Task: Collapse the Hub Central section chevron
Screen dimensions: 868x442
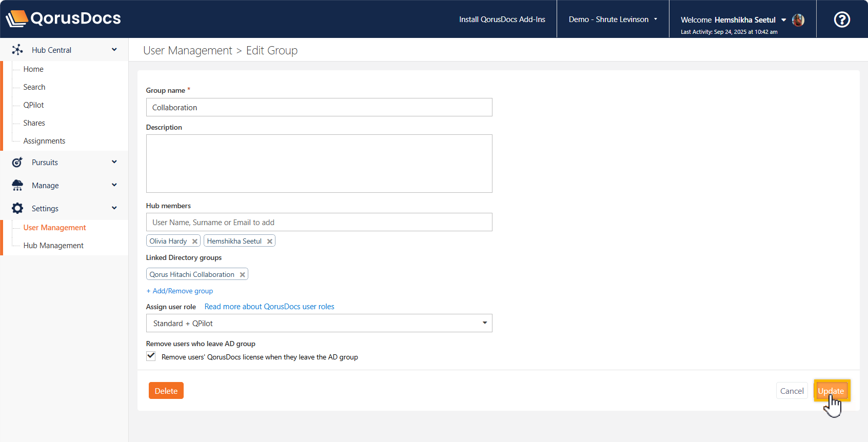Action: click(x=114, y=50)
